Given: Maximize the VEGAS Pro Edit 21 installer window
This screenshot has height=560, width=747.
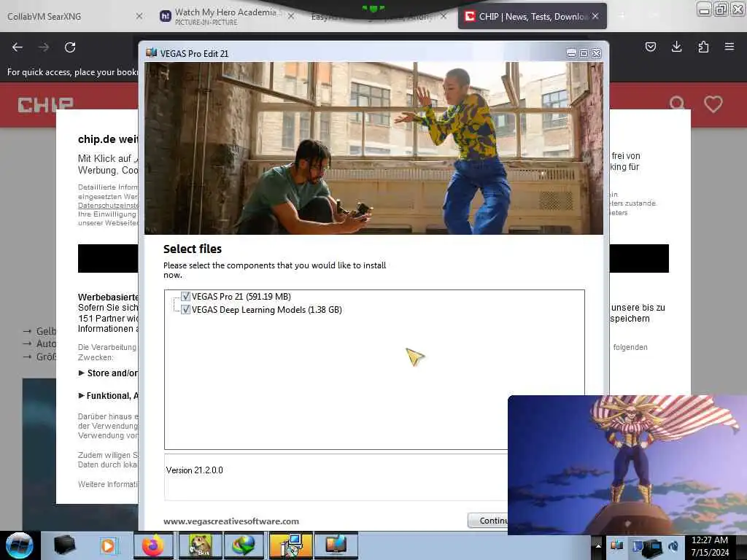Looking at the screenshot, I should (584, 53).
